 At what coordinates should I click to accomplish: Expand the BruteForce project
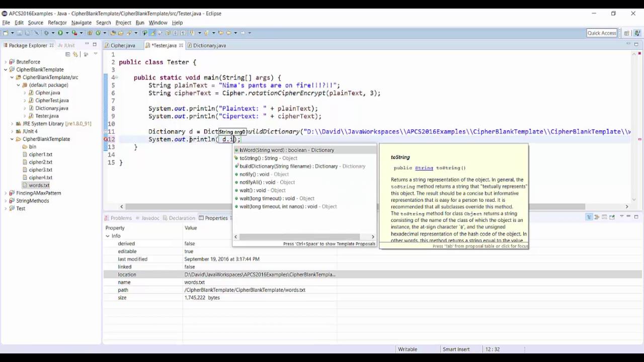click(6, 62)
